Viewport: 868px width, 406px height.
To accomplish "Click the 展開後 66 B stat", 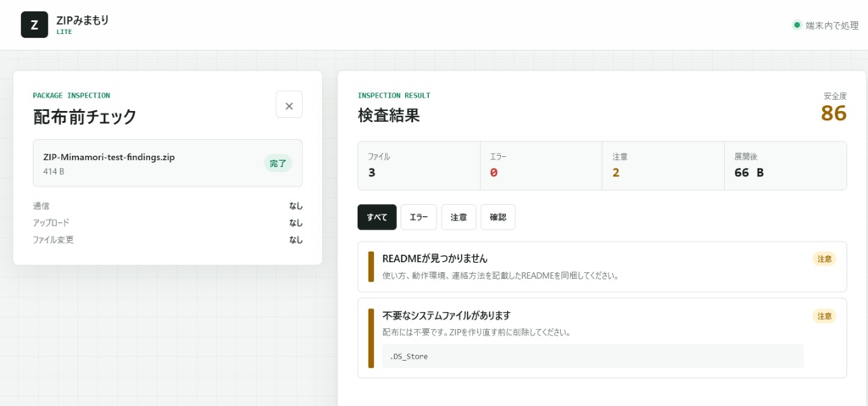I will (x=786, y=165).
